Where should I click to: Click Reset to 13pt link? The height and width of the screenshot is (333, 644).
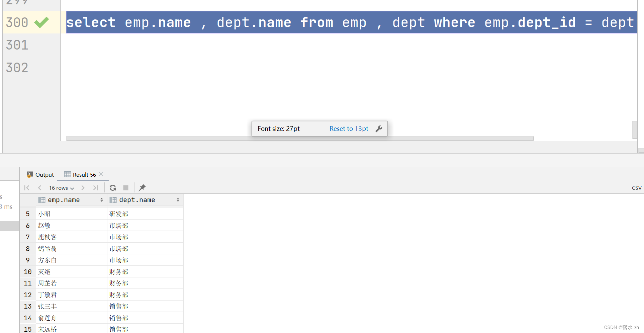(x=349, y=129)
